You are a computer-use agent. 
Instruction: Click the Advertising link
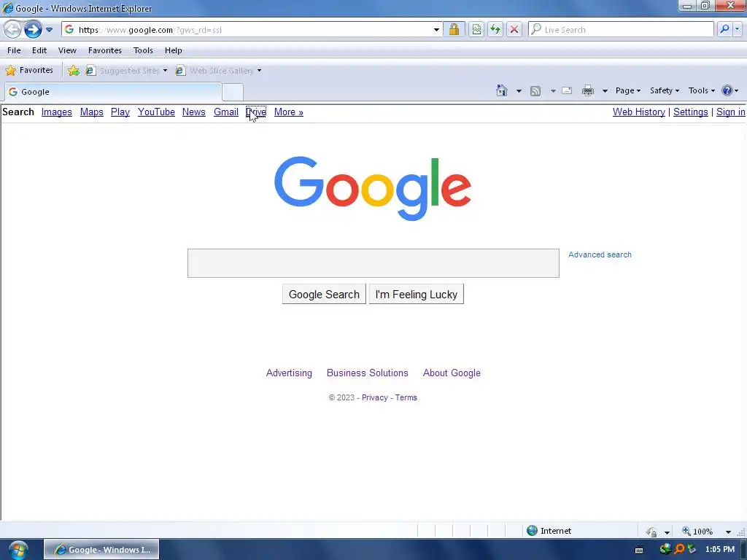[x=289, y=373]
